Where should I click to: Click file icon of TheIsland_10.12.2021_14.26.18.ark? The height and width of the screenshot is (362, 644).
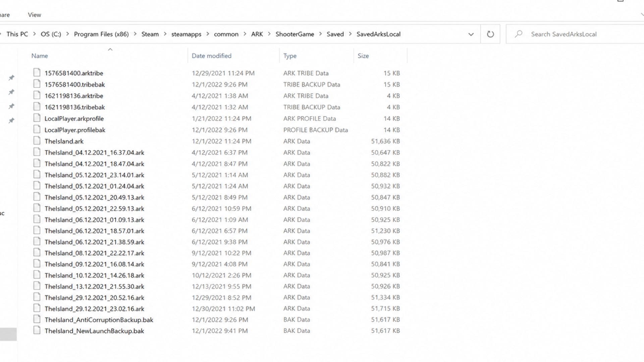click(x=37, y=275)
